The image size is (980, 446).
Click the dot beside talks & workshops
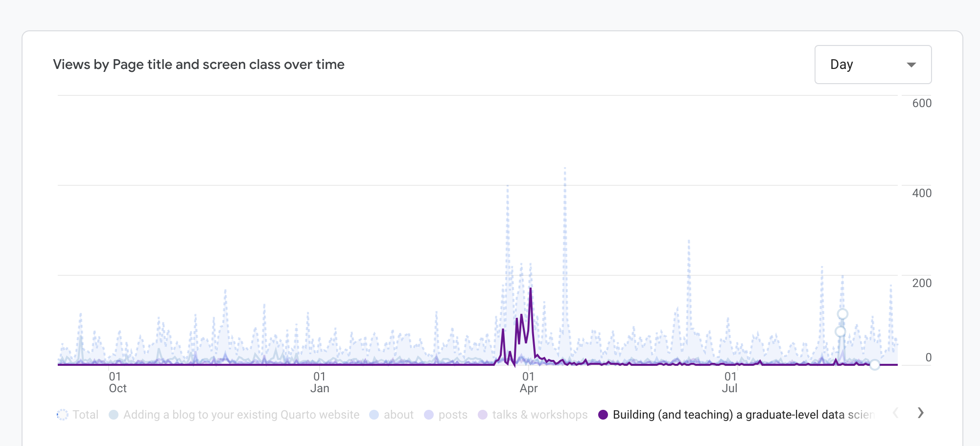pos(483,415)
